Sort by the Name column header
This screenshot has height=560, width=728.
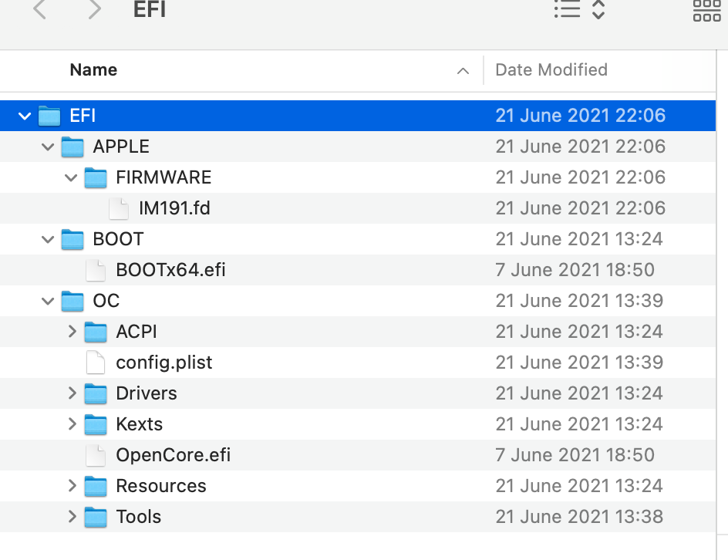coord(93,69)
